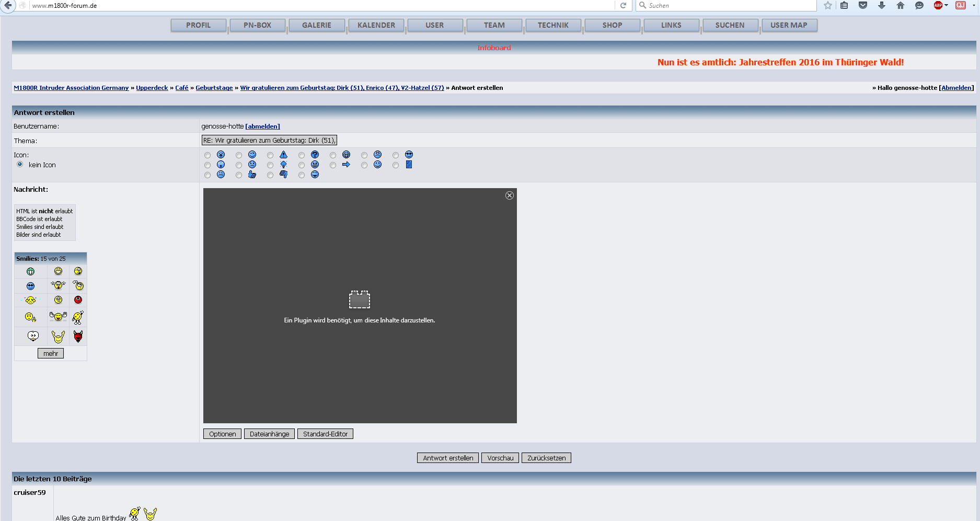Image resolution: width=980 pixels, height=521 pixels.
Task: Click the red QJ extension icon
Action: click(x=961, y=6)
